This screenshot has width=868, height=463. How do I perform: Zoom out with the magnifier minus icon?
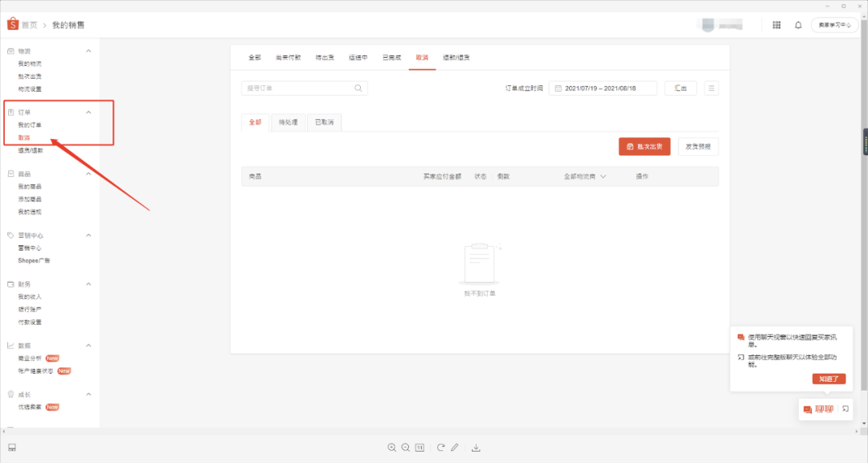click(x=405, y=448)
